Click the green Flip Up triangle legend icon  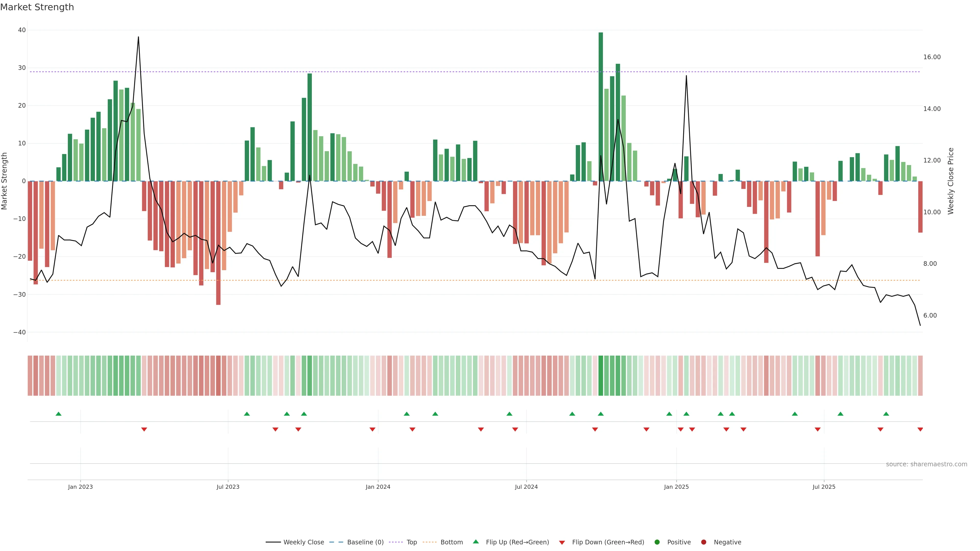point(475,542)
